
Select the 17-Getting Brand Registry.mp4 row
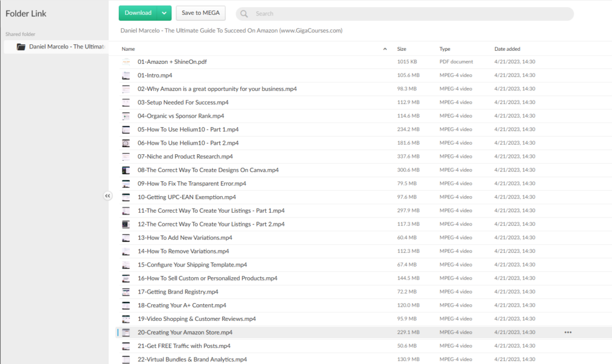tap(178, 292)
